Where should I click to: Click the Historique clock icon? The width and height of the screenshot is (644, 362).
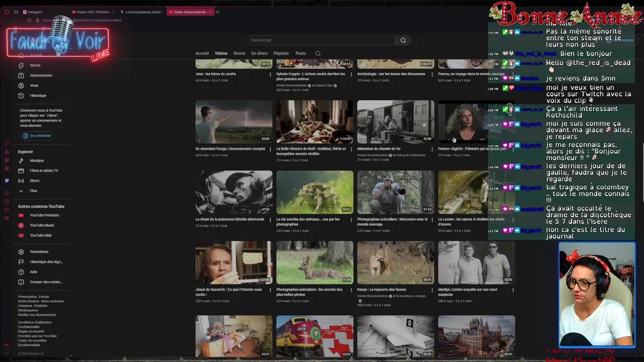coord(21,96)
